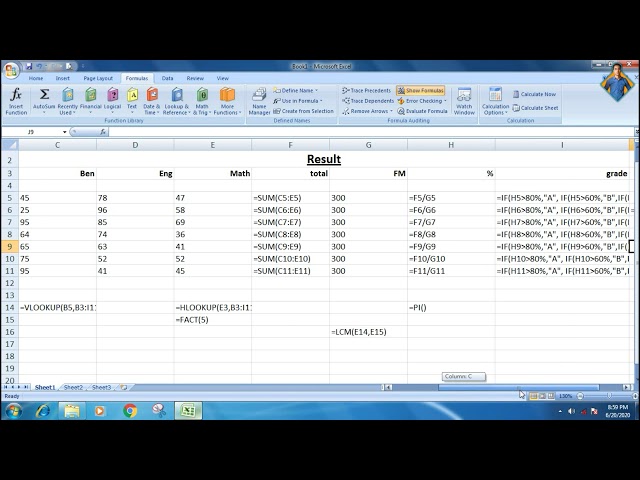Click the Windows Start orb
This screenshot has height=480, width=640.
point(13,411)
